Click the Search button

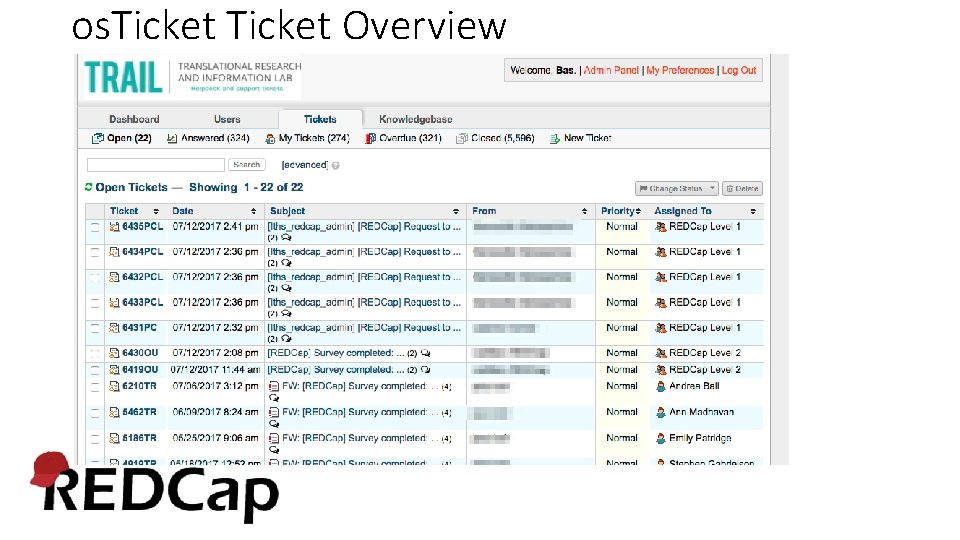[247, 165]
